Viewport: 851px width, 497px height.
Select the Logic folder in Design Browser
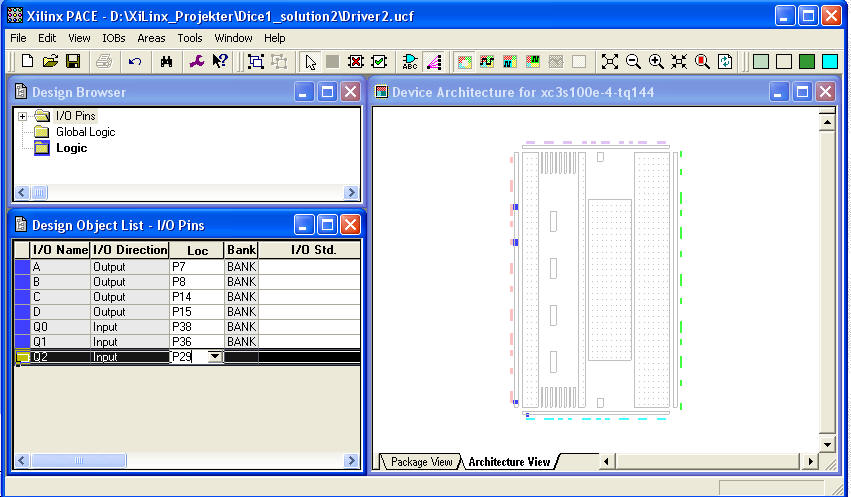click(x=71, y=148)
